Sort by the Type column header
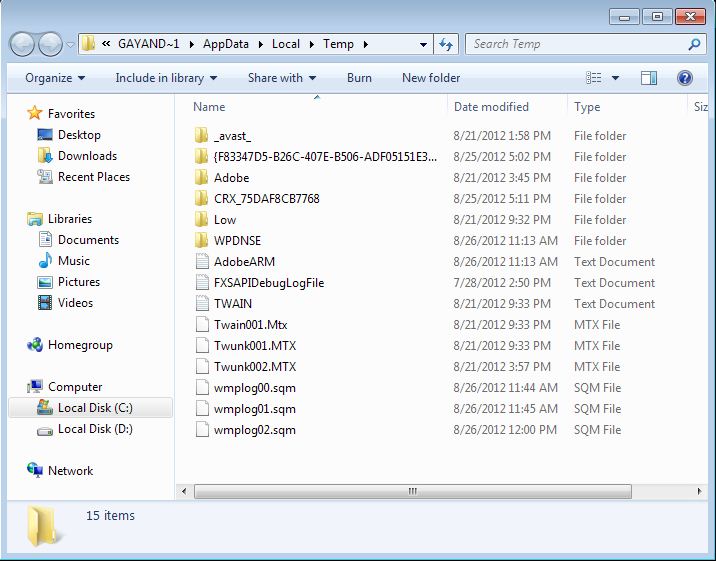Screen dimensions: 716x561 [x=587, y=107]
